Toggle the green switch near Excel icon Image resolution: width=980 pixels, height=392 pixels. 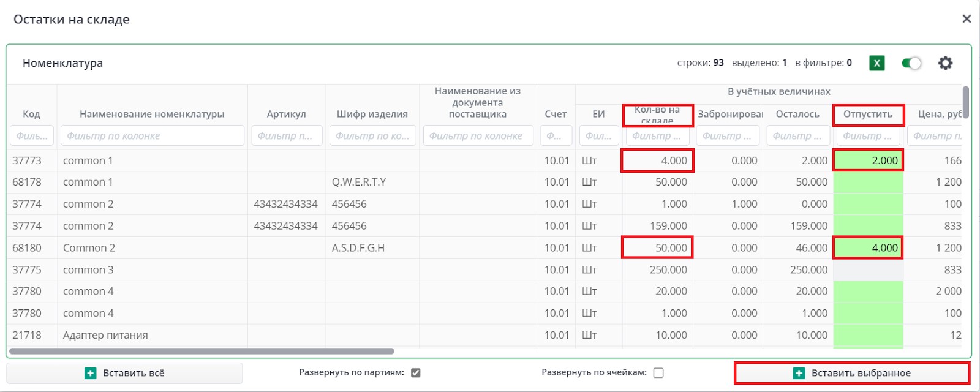coord(911,63)
